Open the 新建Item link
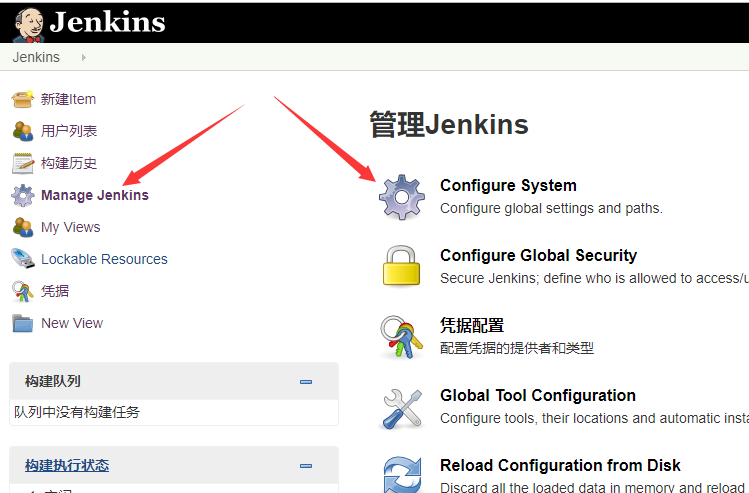The width and height of the screenshot is (749, 493). tap(68, 99)
